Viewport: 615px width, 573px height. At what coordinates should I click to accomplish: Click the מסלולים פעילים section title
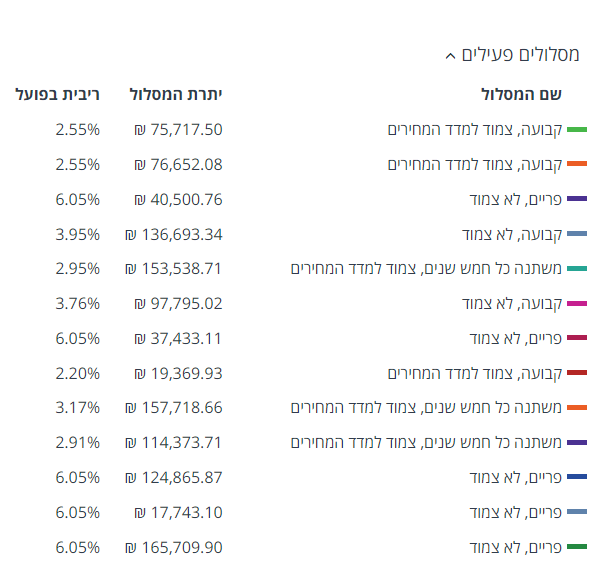tap(521, 54)
